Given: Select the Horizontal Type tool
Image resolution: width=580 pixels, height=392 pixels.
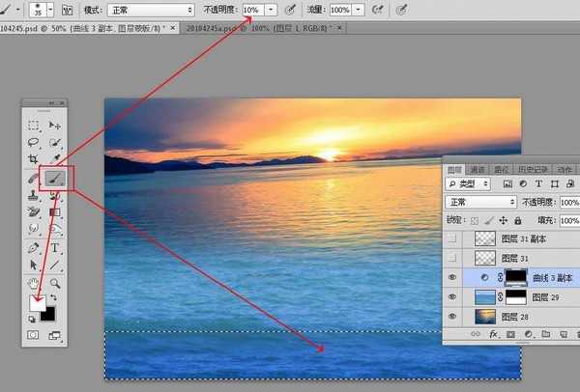Looking at the screenshot, I should tap(55, 247).
